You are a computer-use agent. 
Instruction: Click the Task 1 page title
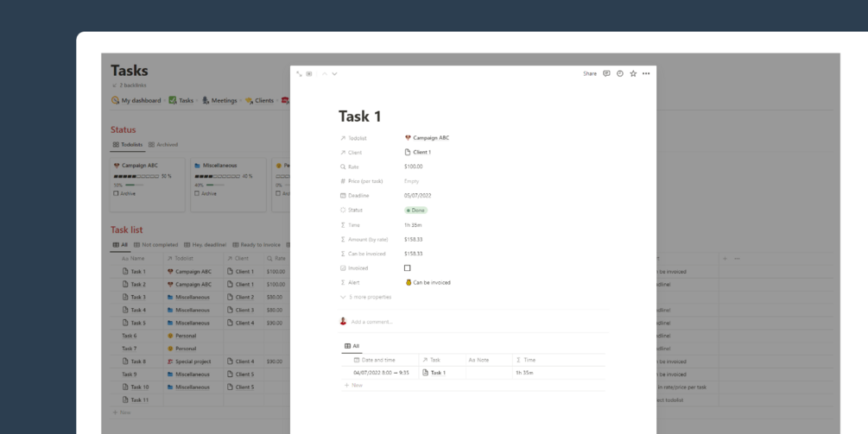tap(360, 116)
